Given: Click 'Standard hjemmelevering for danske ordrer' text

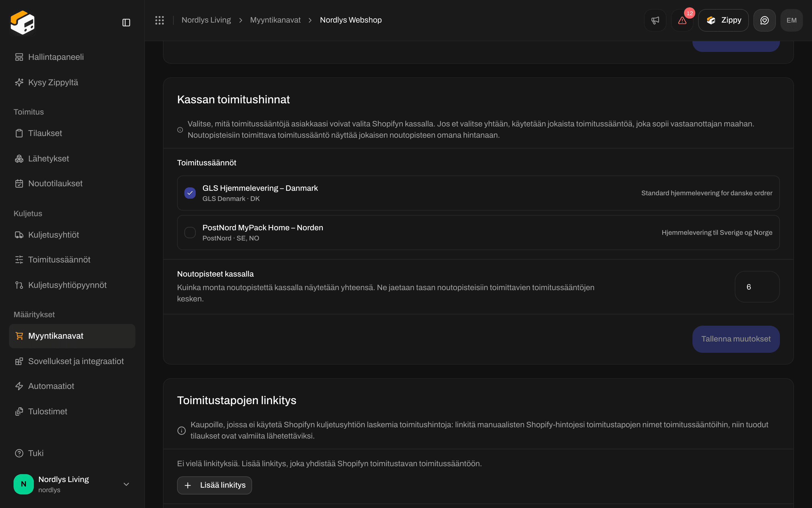Looking at the screenshot, I should pos(707,193).
